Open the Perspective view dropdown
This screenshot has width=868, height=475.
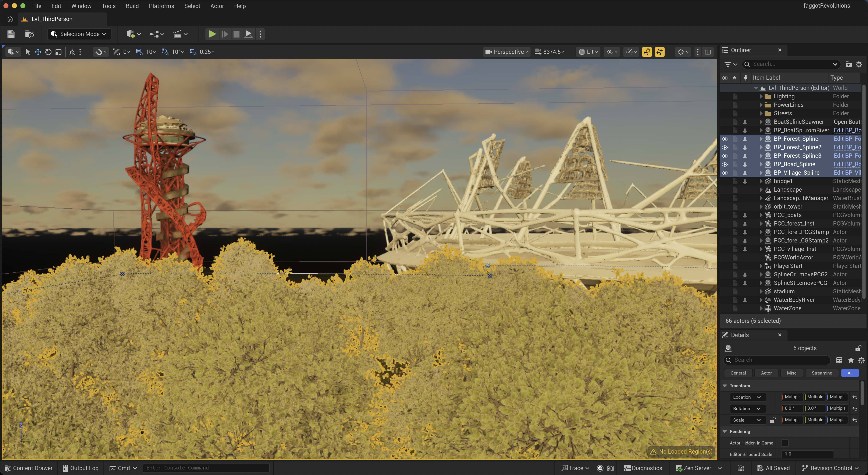(x=506, y=52)
